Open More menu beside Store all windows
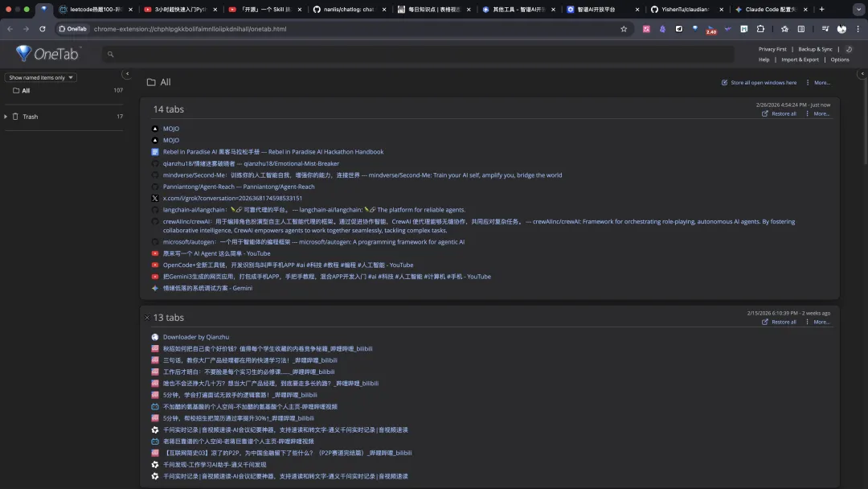The height and width of the screenshot is (489, 868). pos(818,83)
